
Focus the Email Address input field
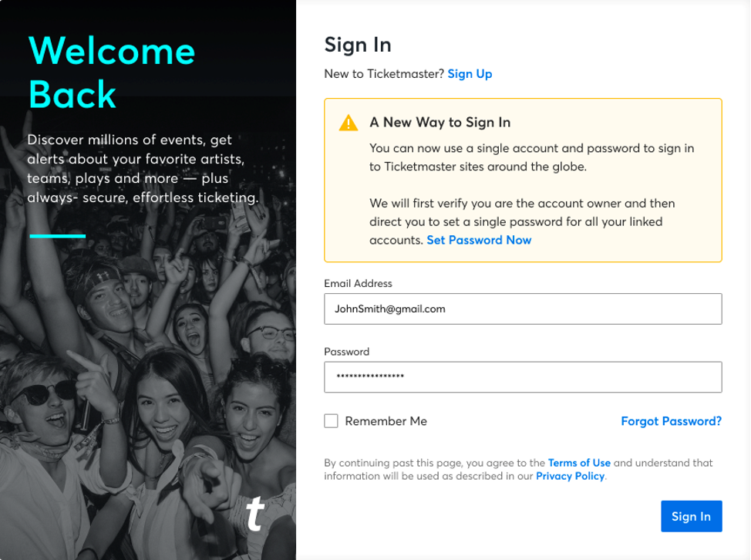[523, 309]
